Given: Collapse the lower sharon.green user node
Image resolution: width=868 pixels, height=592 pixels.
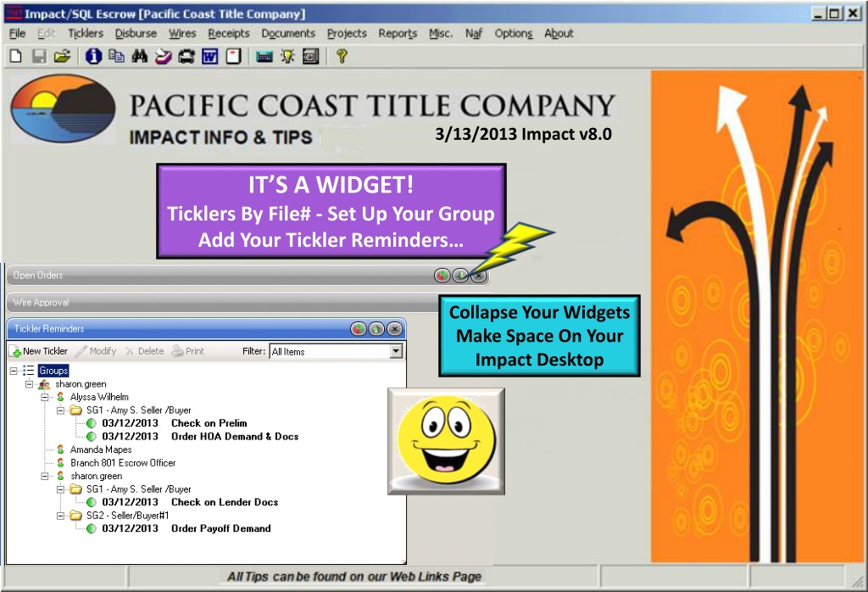Looking at the screenshot, I should pos(44,476).
